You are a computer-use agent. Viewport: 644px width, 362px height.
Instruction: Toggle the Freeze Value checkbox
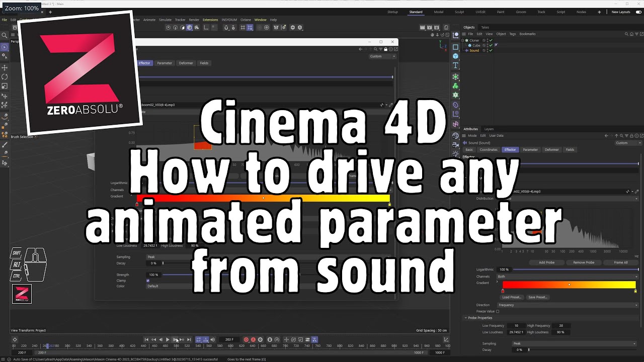point(498,311)
